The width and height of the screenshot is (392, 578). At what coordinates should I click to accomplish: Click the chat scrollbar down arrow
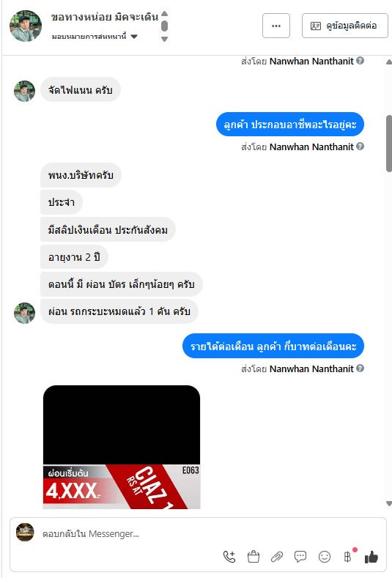click(388, 503)
